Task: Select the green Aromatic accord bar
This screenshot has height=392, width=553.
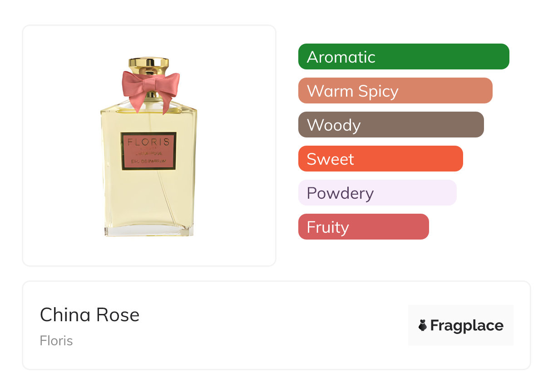Action: 403,57
